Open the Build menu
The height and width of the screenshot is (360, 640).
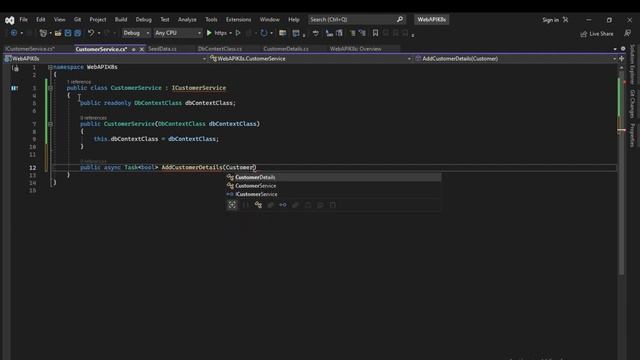[121, 20]
